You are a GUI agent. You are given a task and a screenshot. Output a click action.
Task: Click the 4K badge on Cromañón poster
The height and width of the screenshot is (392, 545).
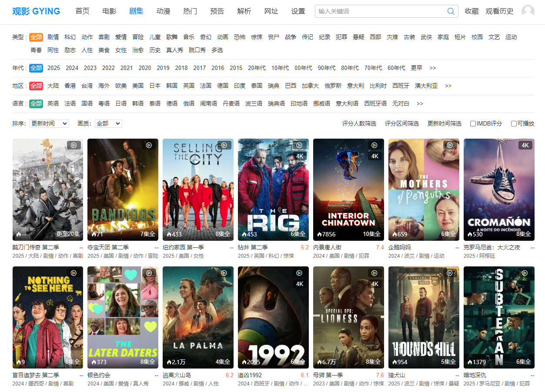coord(525,145)
